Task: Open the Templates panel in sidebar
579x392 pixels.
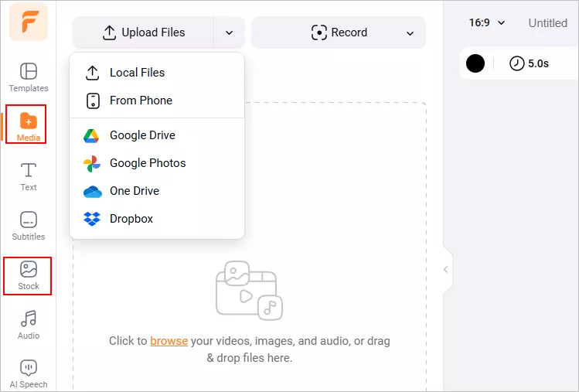Action: pyautogui.click(x=29, y=77)
